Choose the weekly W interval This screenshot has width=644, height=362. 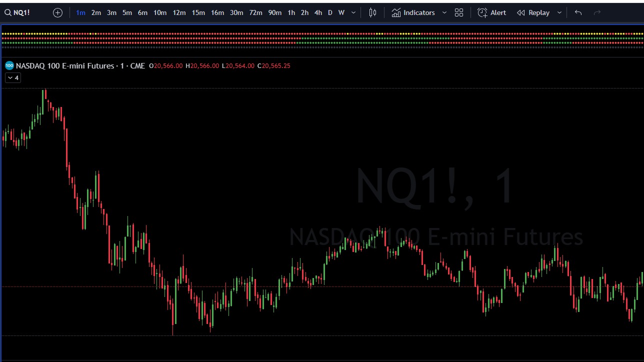341,12
